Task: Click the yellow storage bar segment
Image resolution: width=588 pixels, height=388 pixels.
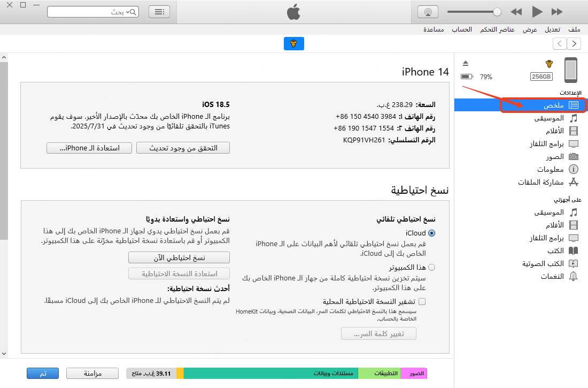Action: click(x=180, y=374)
